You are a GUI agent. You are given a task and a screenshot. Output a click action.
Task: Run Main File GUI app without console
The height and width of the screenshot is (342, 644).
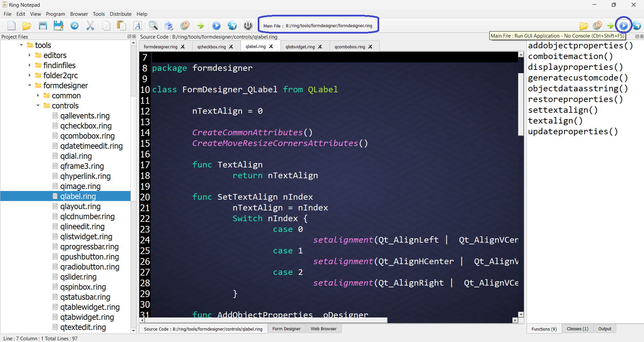click(623, 26)
